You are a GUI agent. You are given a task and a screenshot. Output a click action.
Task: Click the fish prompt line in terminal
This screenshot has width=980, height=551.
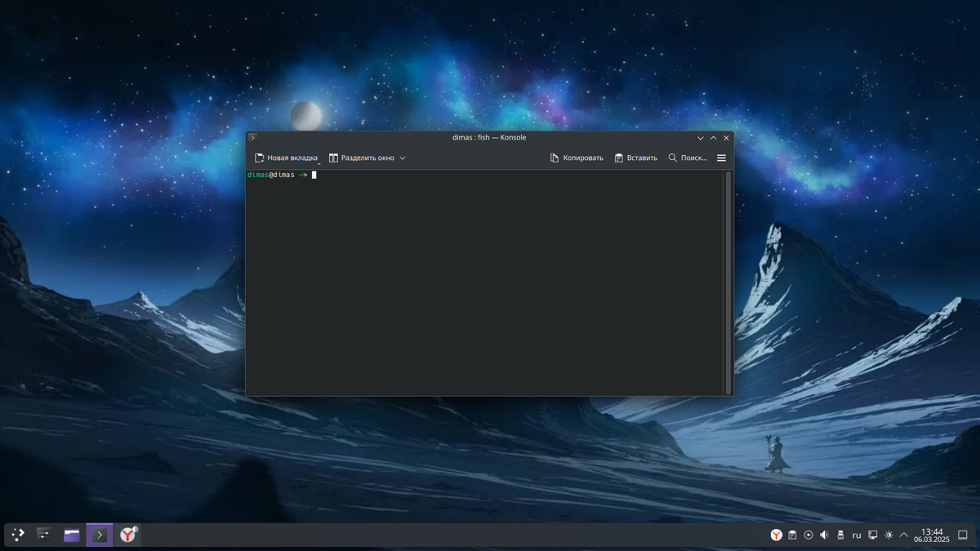[x=282, y=175]
